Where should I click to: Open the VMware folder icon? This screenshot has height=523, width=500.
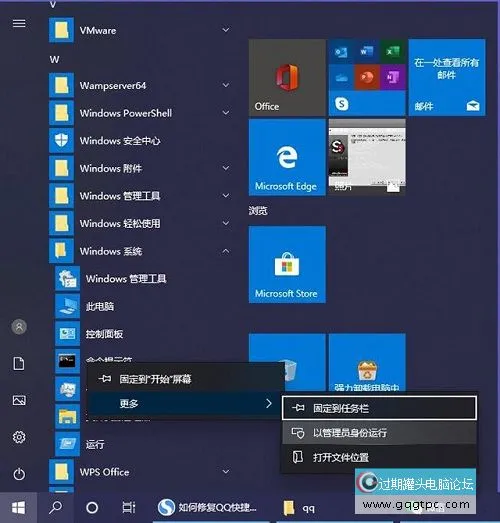(61, 30)
